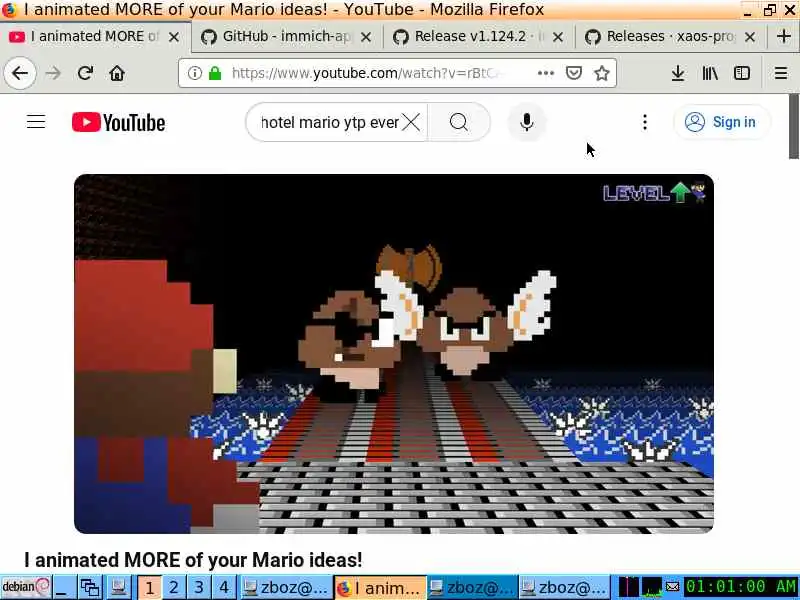Click the video player to toggle playback
This screenshot has height=600, width=800.
coord(394,354)
